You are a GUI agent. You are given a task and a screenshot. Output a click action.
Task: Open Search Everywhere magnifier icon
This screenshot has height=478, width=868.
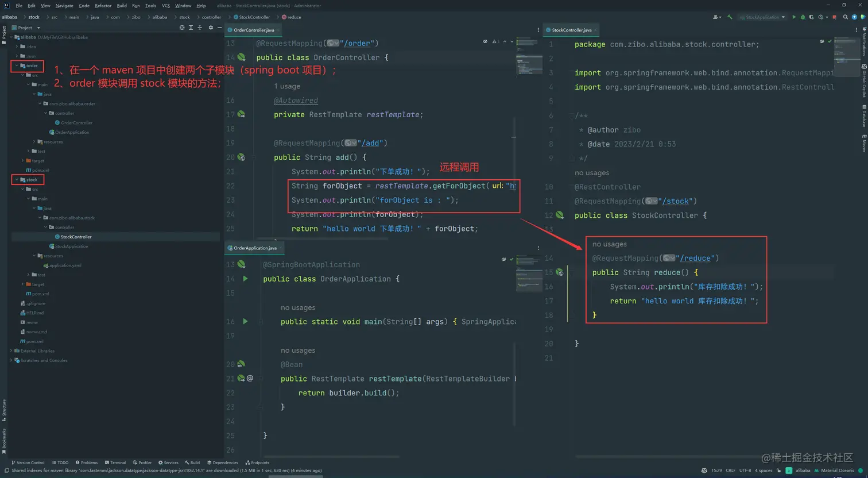pos(845,17)
